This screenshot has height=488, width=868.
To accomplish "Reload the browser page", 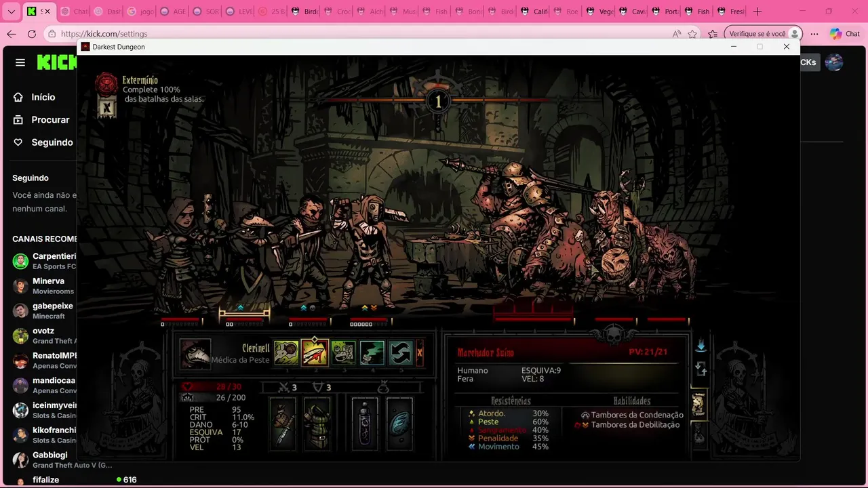I will (32, 33).
